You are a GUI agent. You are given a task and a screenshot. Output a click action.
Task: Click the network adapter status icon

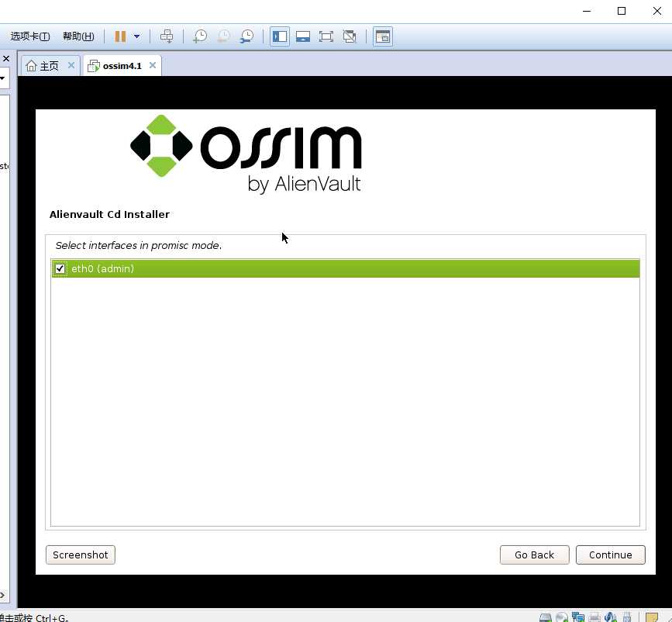click(x=577, y=617)
